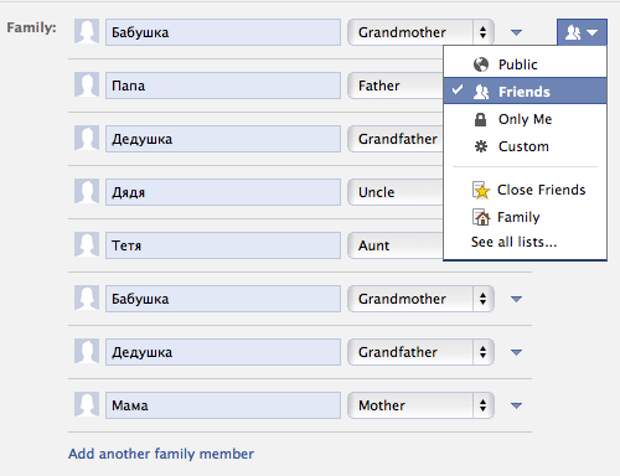Open the first Grandmother relationship dropdown
Viewport: 620px width, 476px height.
click(x=421, y=32)
